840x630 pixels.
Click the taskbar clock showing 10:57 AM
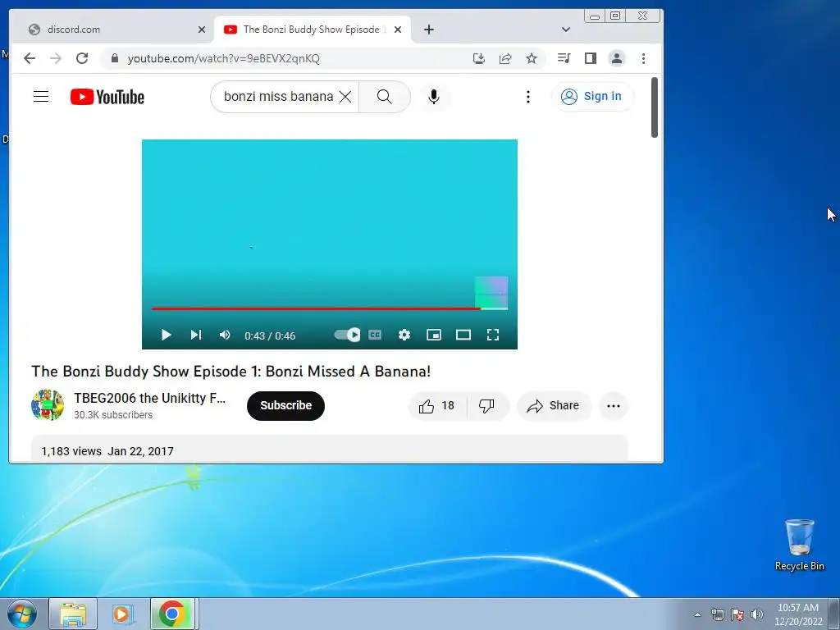798,614
